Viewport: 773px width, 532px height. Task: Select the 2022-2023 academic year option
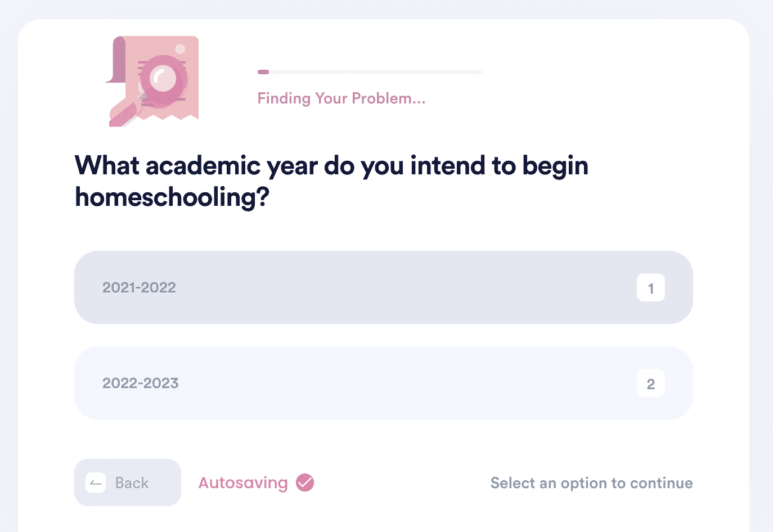384,383
